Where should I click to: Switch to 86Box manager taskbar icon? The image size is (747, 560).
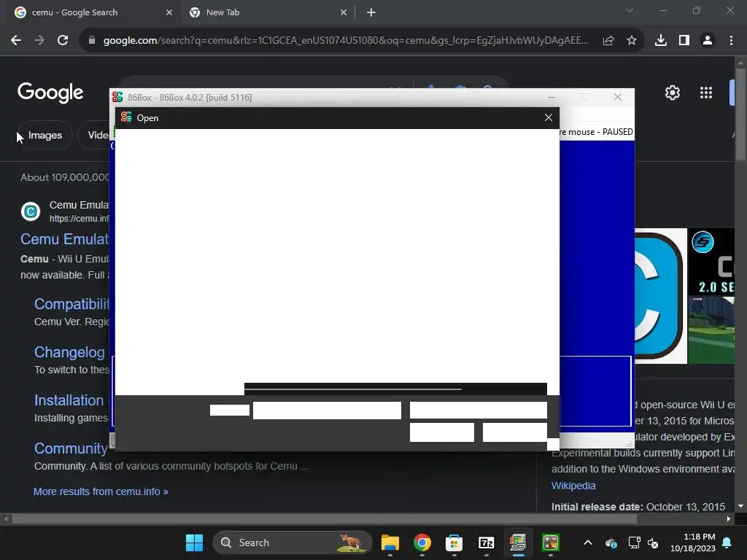pos(519,542)
